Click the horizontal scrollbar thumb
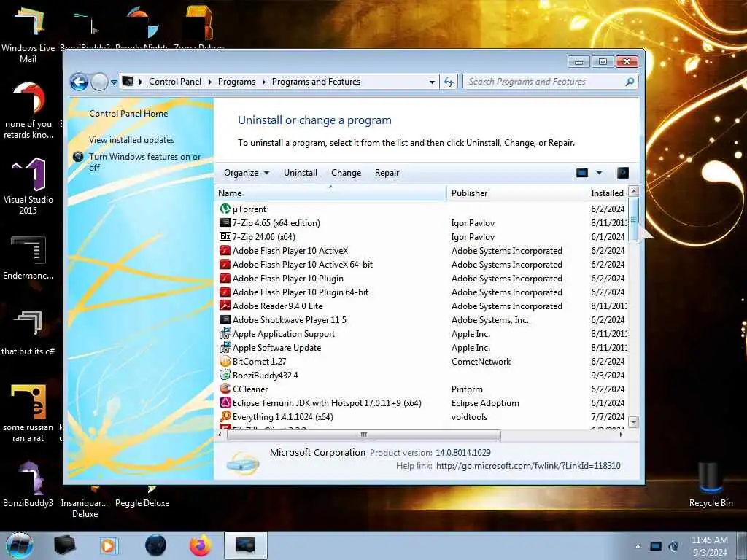The width and height of the screenshot is (747, 560). click(x=364, y=435)
